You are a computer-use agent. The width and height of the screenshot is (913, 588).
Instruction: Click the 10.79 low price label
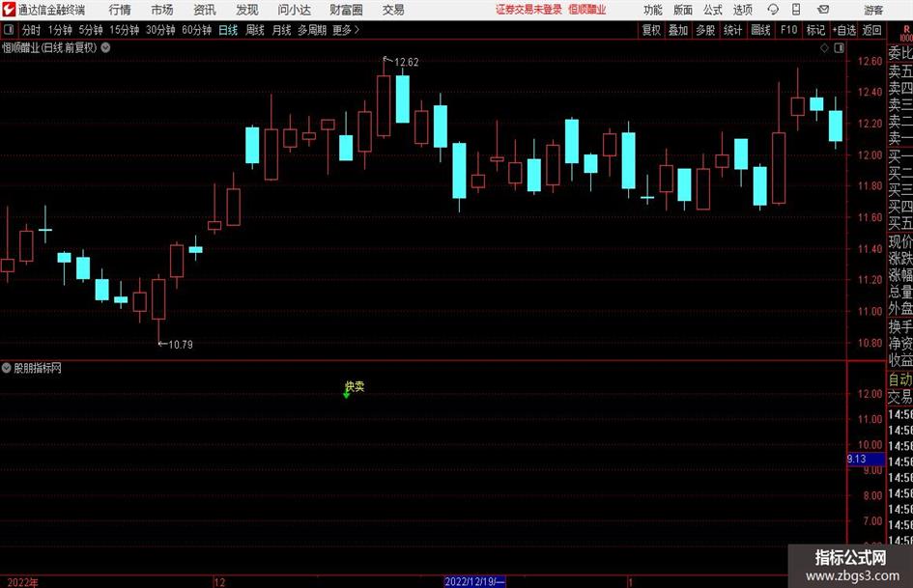180,344
